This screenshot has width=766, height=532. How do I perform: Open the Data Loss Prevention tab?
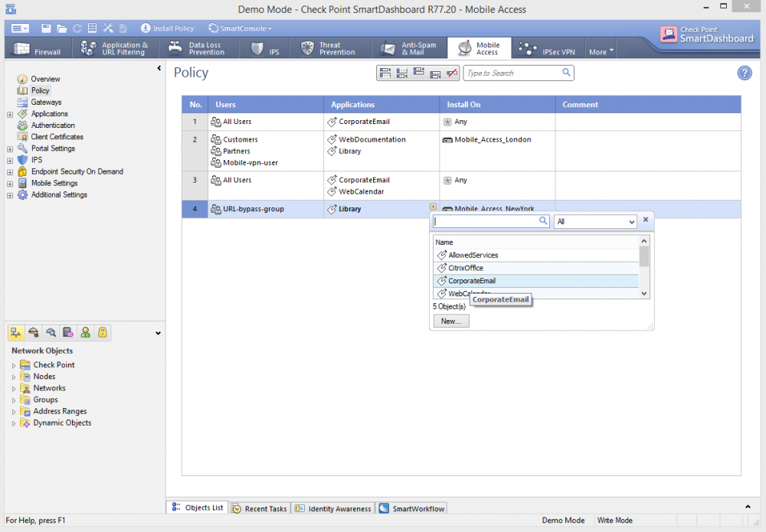(198, 48)
